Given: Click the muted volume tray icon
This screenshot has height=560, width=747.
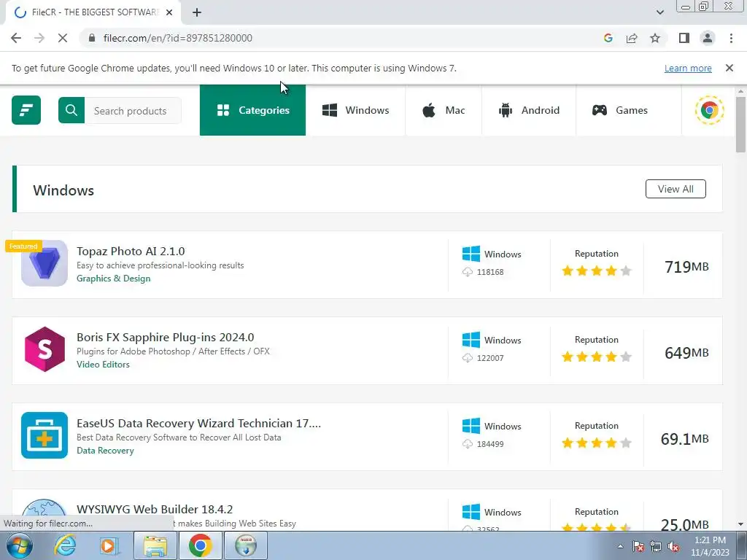Looking at the screenshot, I should 673,546.
